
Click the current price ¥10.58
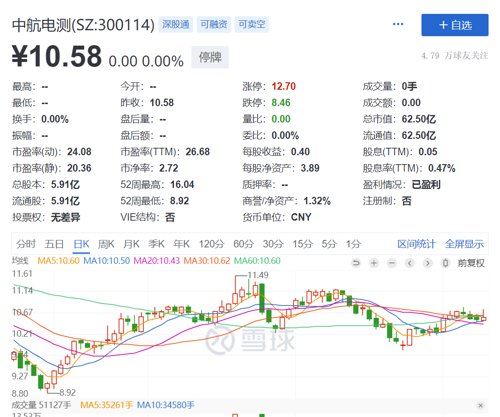click(x=57, y=56)
